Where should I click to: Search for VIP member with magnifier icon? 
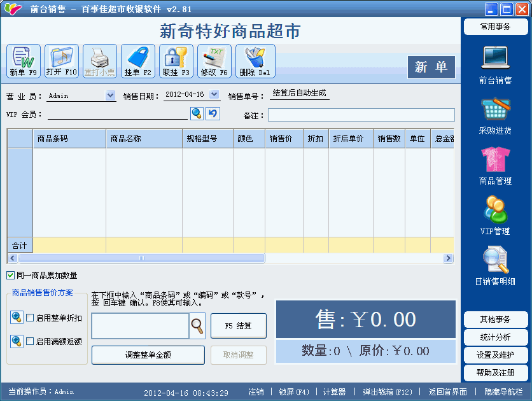(x=197, y=113)
